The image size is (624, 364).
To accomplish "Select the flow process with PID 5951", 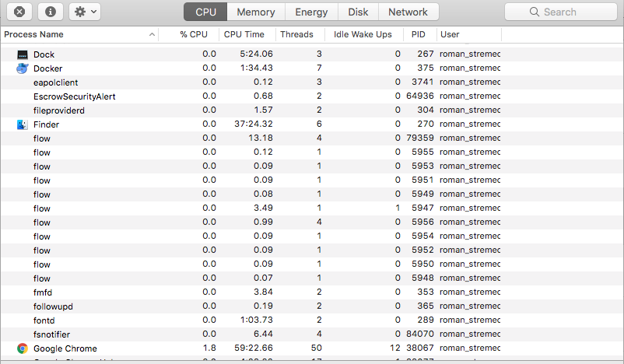I will click(x=42, y=180).
